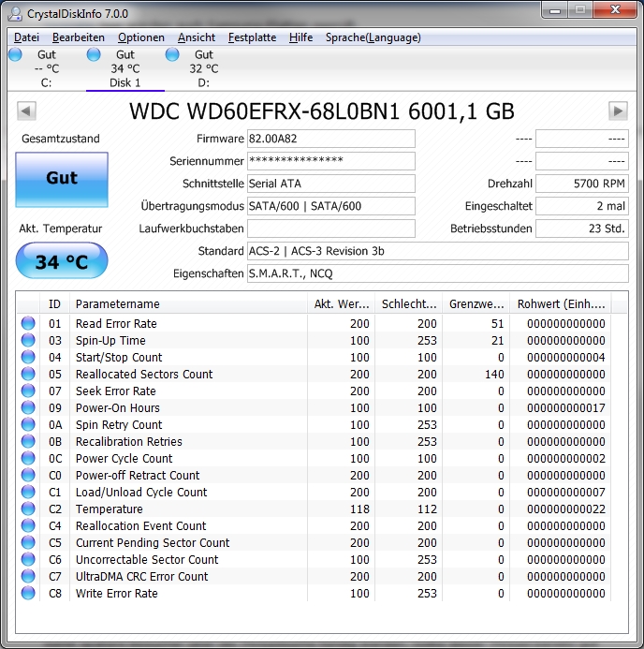Minimize the CrystalDiskInfo window
This screenshot has height=649, width=644.
555,10
